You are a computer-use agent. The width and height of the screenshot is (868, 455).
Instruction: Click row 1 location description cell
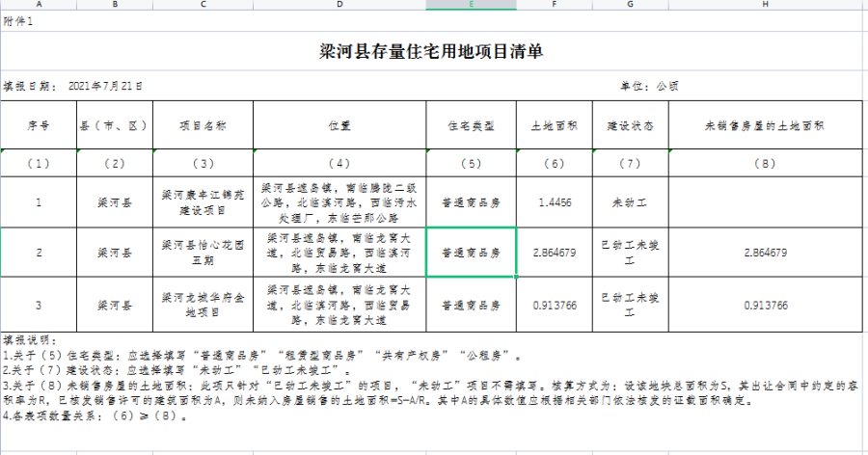(x=339, y=202)
